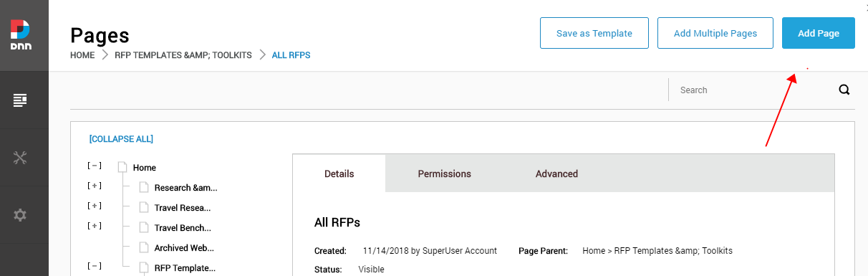Screen dimensions: 868x276
Task: Click the Home page document icon
Action: [122, 167]
